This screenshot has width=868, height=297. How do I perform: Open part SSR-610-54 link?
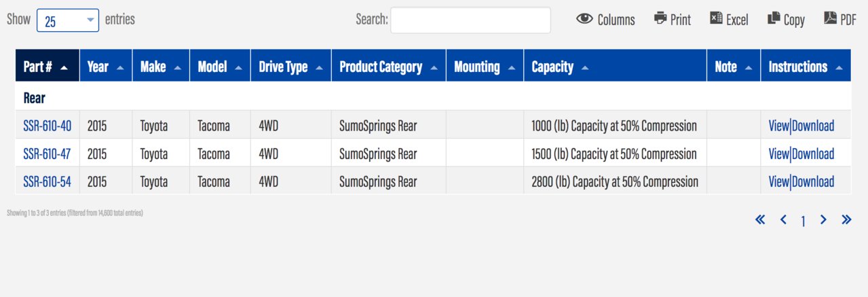tap(47, 181)
